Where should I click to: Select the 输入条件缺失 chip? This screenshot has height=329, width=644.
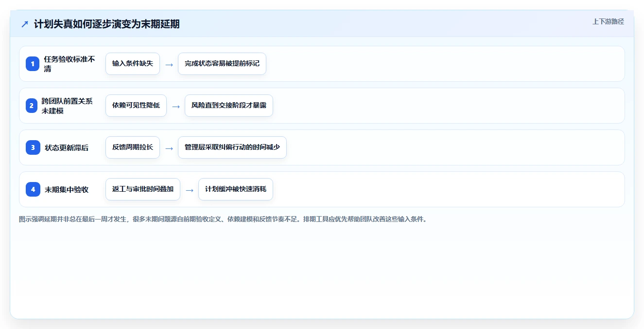tap(133, 64)
